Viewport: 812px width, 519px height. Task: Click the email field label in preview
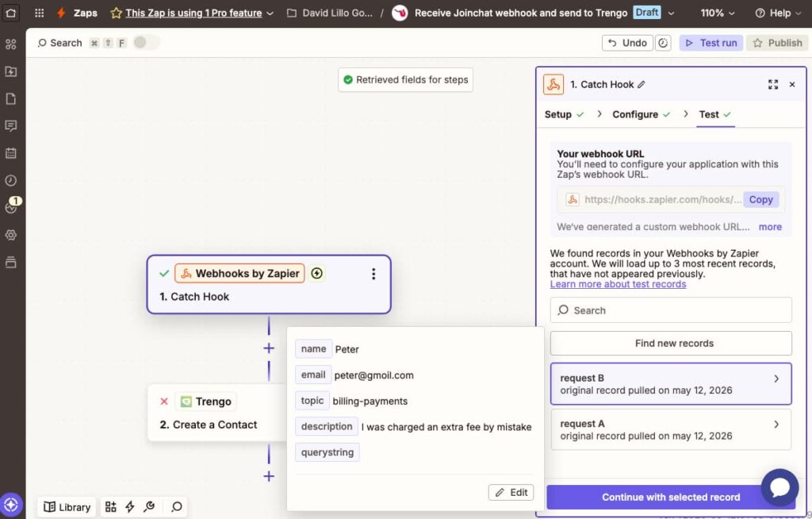click(313, 375)
